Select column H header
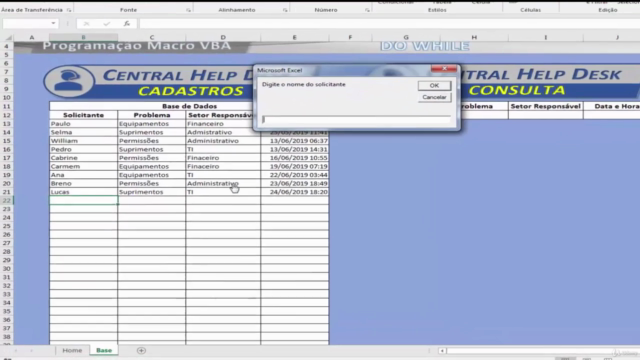640x360 pixels. (x=474, y=38)
